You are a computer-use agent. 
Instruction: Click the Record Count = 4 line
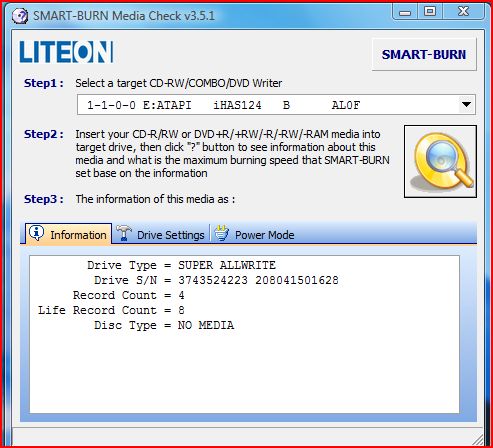click(129, 295)
